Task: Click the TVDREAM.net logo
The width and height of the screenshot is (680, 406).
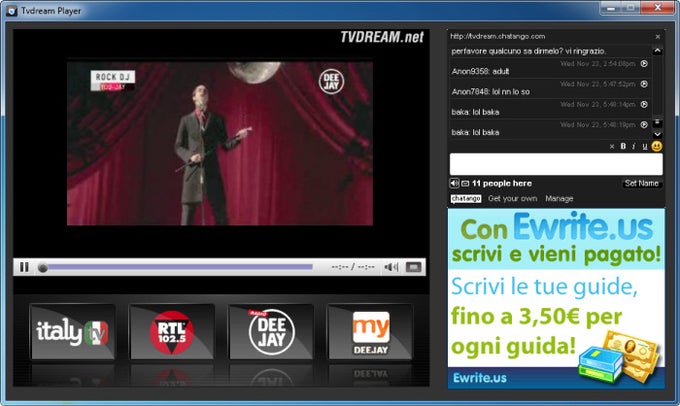Action: click(x=382, y=37)
